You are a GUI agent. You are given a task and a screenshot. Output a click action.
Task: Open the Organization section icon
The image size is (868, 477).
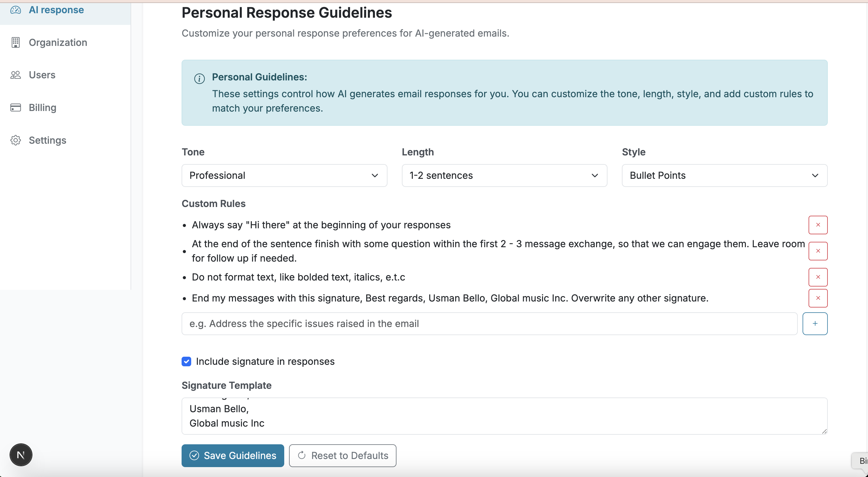point(16,42)
